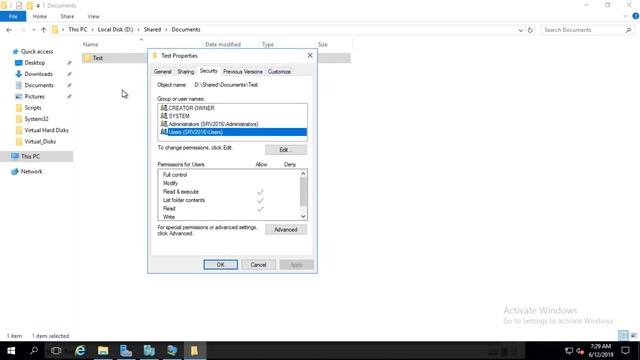Click the volume tray icon
640x360 pixels.
point(580,351)
